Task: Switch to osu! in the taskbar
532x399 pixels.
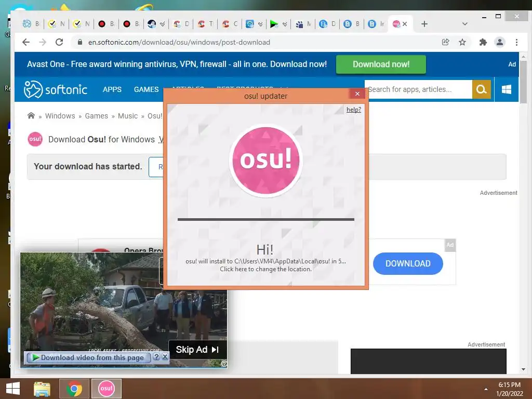Action: pos(106,389)
